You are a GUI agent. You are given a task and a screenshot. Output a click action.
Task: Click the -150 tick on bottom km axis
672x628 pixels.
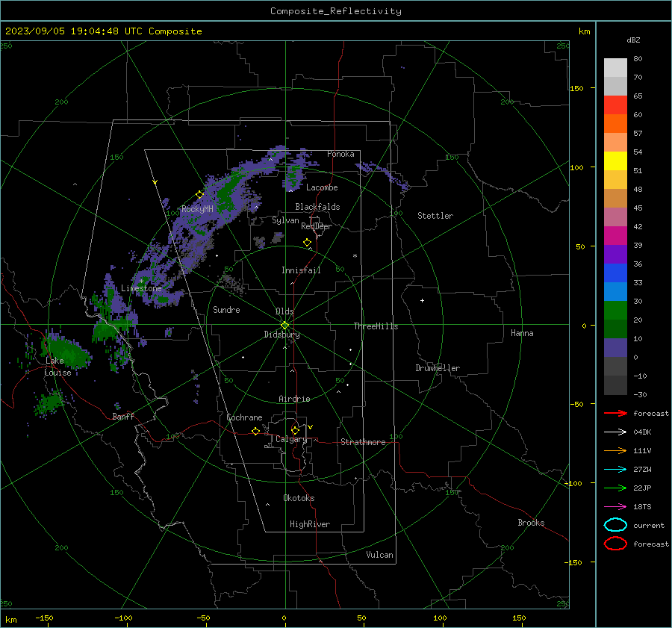click(44, 618)
